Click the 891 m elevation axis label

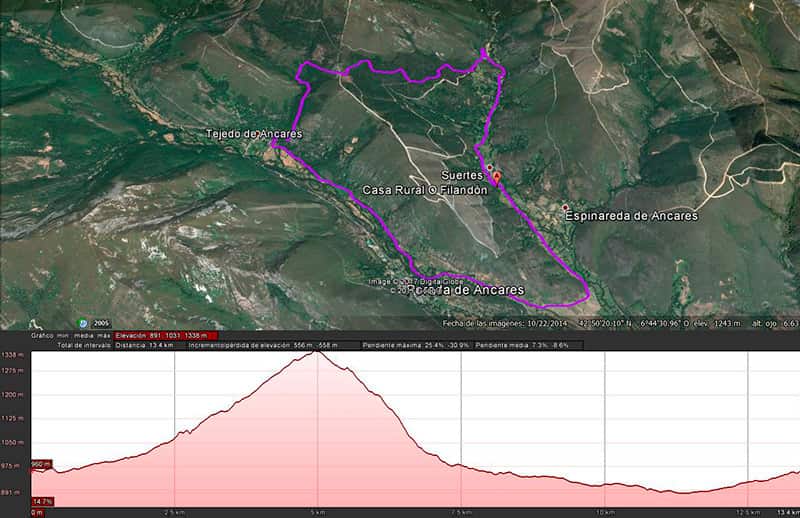(11, 493)
